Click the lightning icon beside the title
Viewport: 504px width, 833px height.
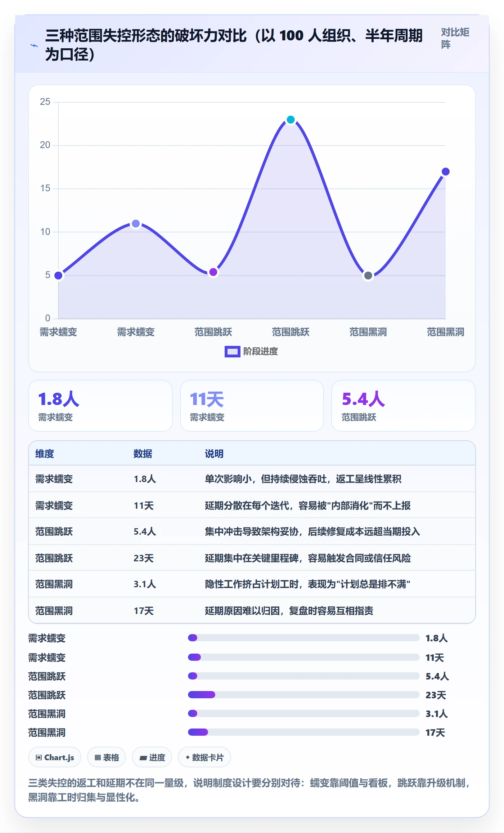pos(34,45)
